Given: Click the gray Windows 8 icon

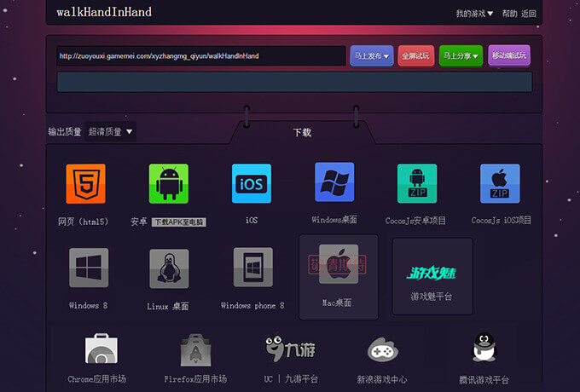Looking at the screenshot, I should pyautogui.click(x=89, y=268).
